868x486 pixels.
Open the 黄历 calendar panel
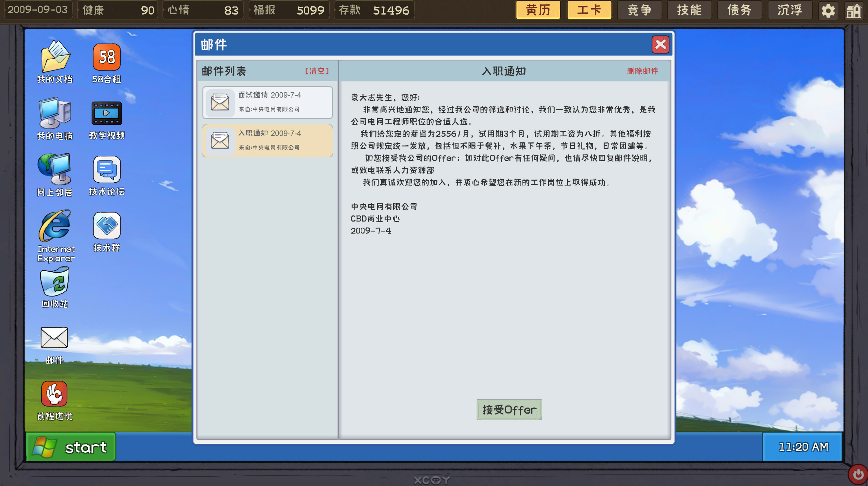point(538,10)
